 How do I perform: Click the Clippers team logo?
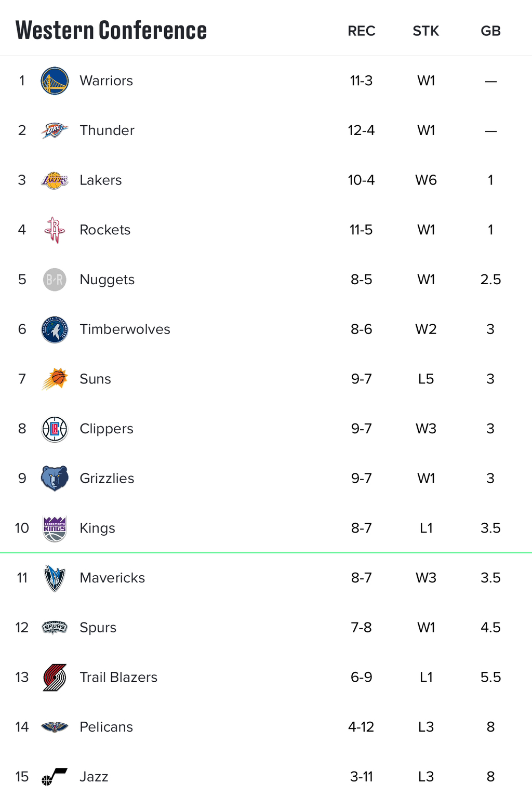(x=55, y=429)
